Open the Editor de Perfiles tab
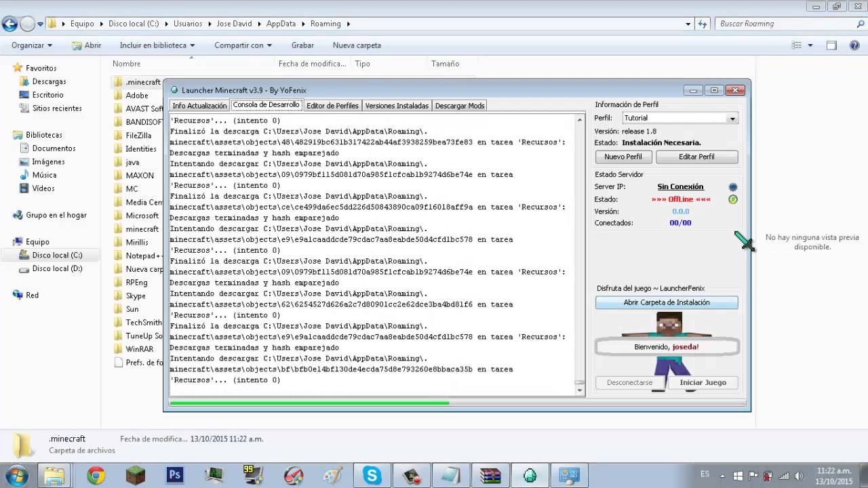Viewport: 868px width, 488px height. [332, 106]
